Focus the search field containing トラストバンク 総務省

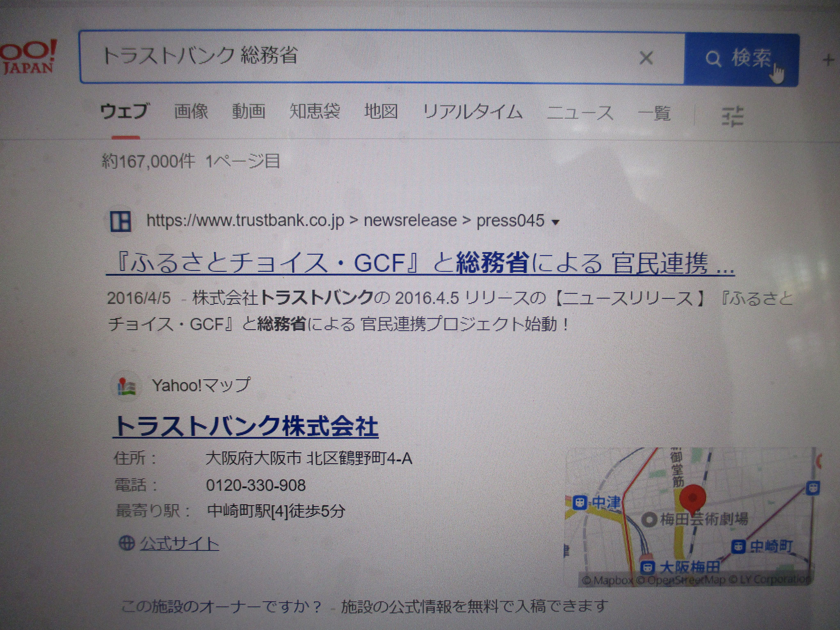click(381, 57)
